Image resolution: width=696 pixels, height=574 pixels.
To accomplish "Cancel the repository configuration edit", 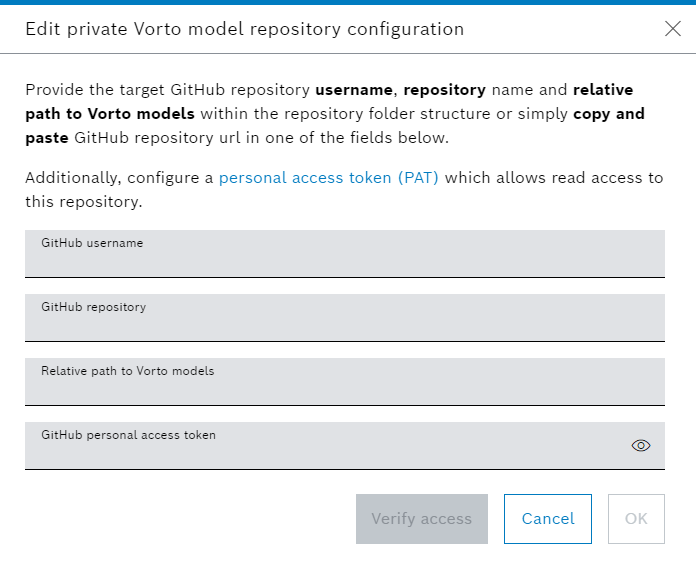I will (548, 519).
